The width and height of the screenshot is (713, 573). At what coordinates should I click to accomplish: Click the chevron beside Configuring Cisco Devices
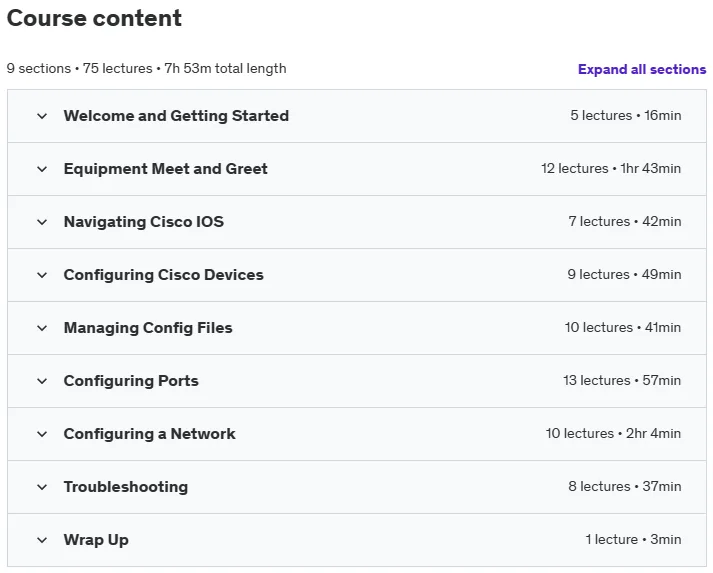pyautogui.click(x=42, y=275)
